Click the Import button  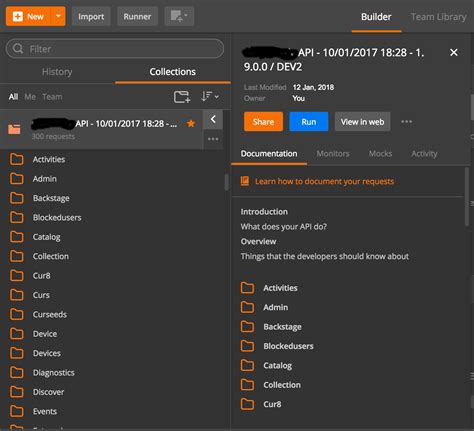tap(91, 16)
